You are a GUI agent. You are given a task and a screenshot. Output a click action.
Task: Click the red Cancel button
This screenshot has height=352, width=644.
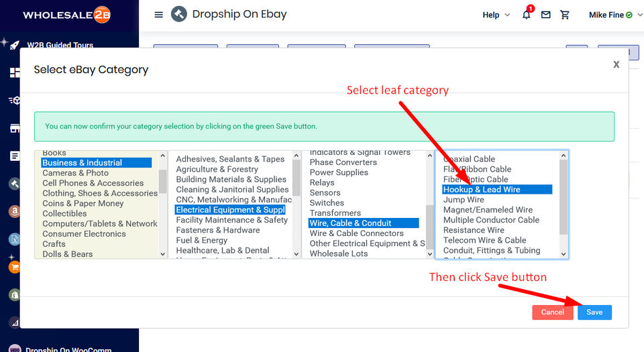point(552,312)
